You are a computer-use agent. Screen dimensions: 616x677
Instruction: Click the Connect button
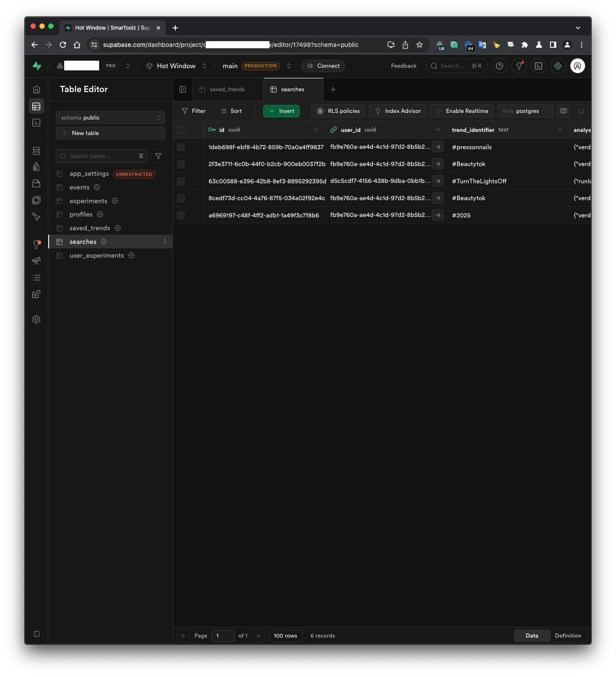pyautogui.click(x=323, y=66)
